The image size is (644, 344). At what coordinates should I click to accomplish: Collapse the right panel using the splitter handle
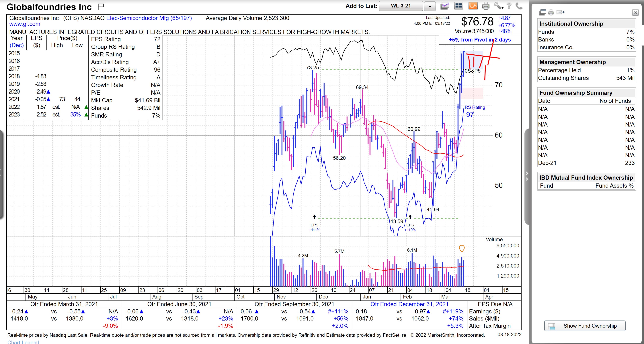click(527, 176)
